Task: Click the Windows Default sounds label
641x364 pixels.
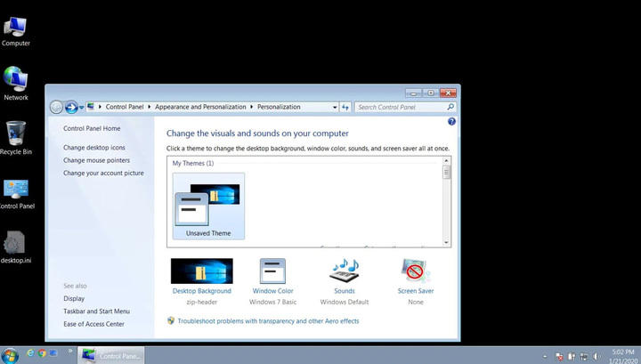Action: [345, 302]
